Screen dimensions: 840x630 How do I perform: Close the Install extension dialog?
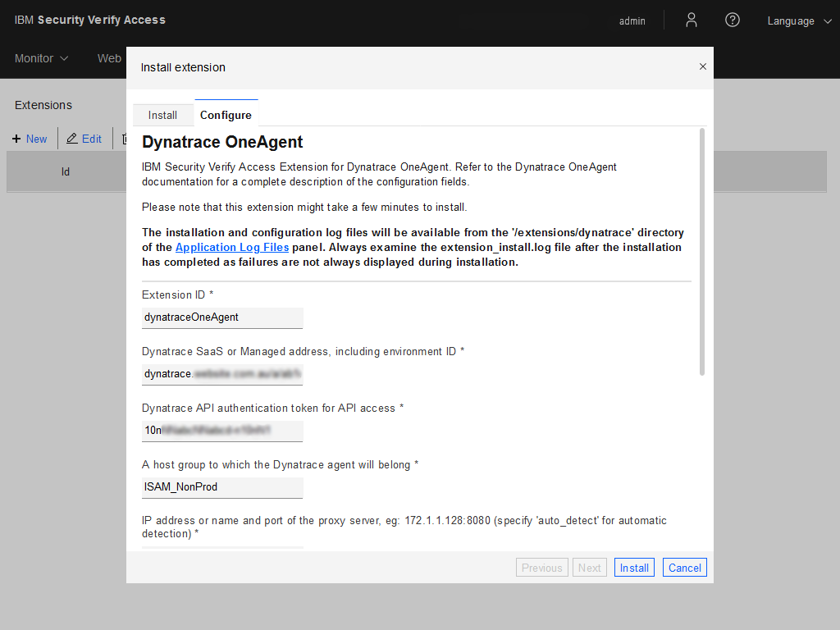702,66
